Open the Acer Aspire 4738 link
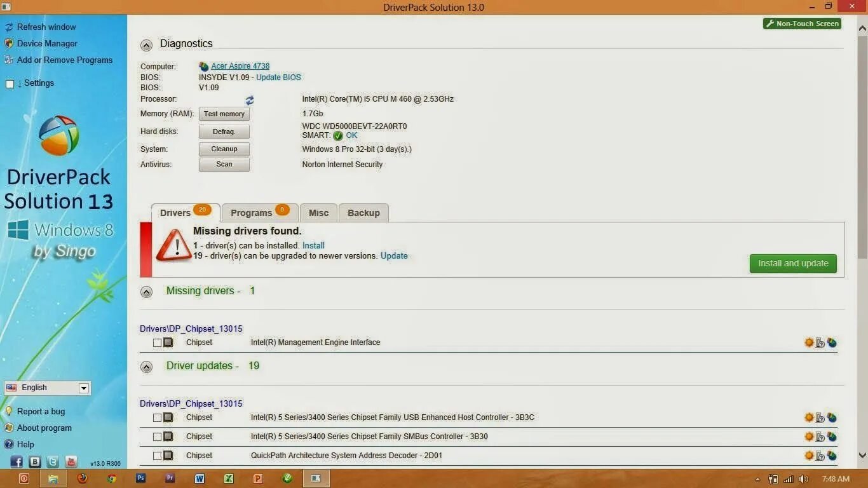This screenshot has width=868, height=488. coord(240,66)
